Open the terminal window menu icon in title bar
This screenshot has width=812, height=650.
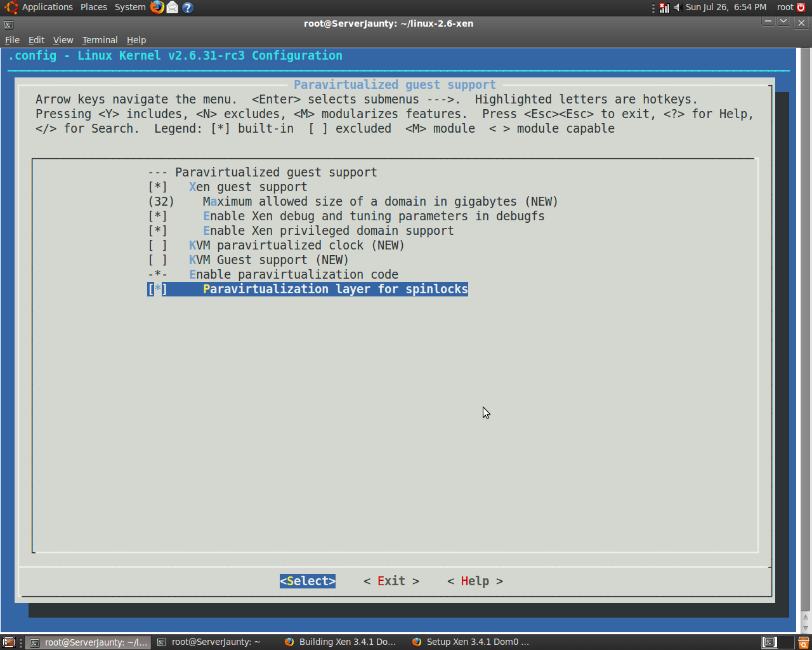[9, 24]
